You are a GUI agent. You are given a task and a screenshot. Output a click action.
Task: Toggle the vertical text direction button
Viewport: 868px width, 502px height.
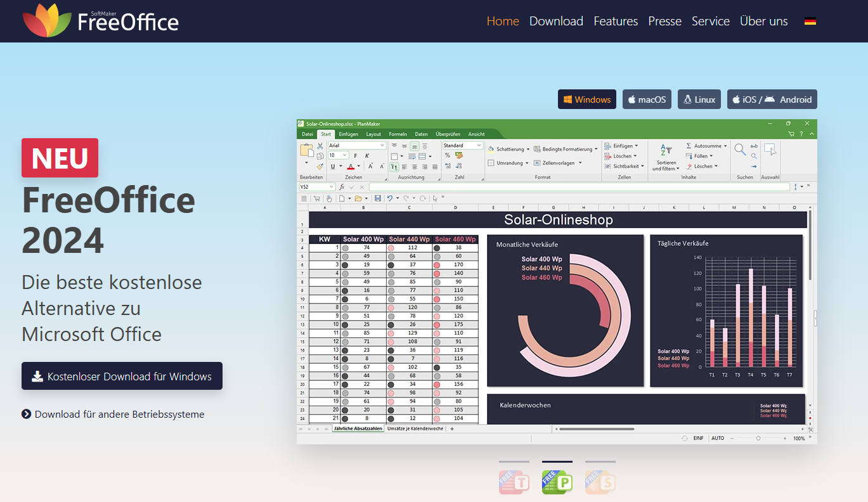[394, 167]
